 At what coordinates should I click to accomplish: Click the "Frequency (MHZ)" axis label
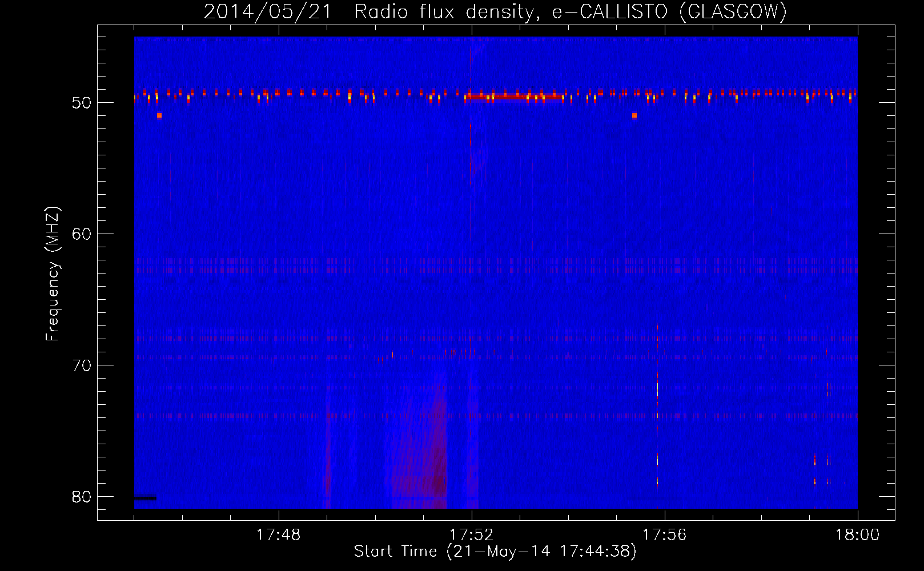click(52, 274)
